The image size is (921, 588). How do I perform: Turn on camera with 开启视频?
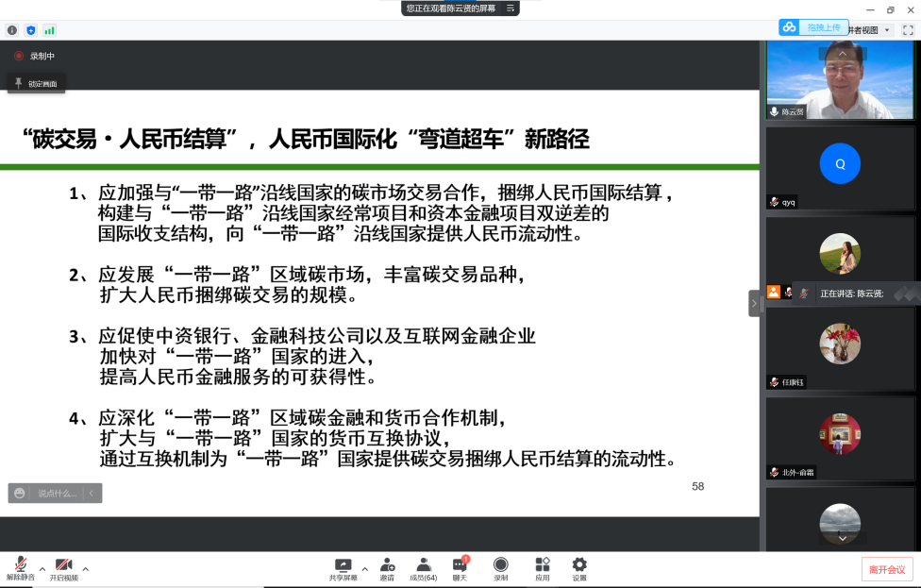(x=63, y=564)
